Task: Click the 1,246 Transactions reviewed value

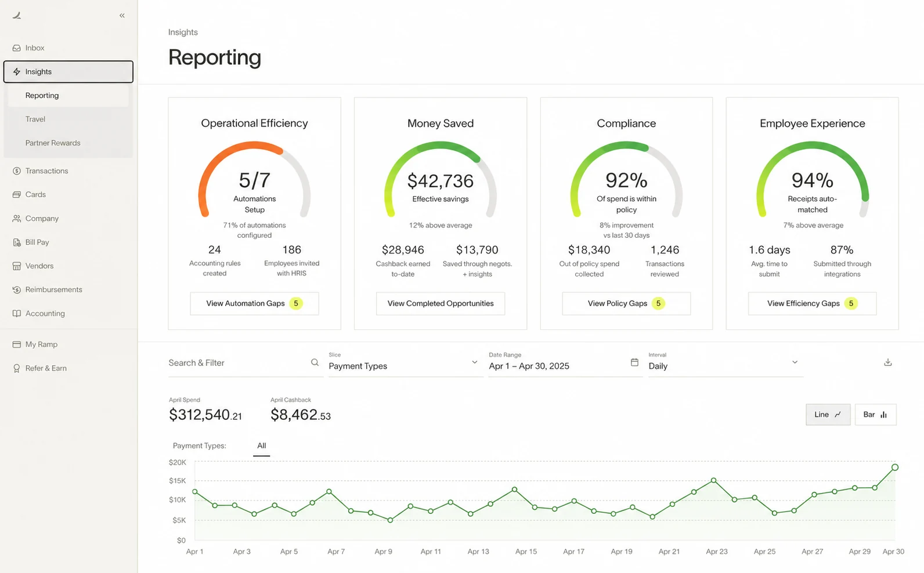Action: 665,250
